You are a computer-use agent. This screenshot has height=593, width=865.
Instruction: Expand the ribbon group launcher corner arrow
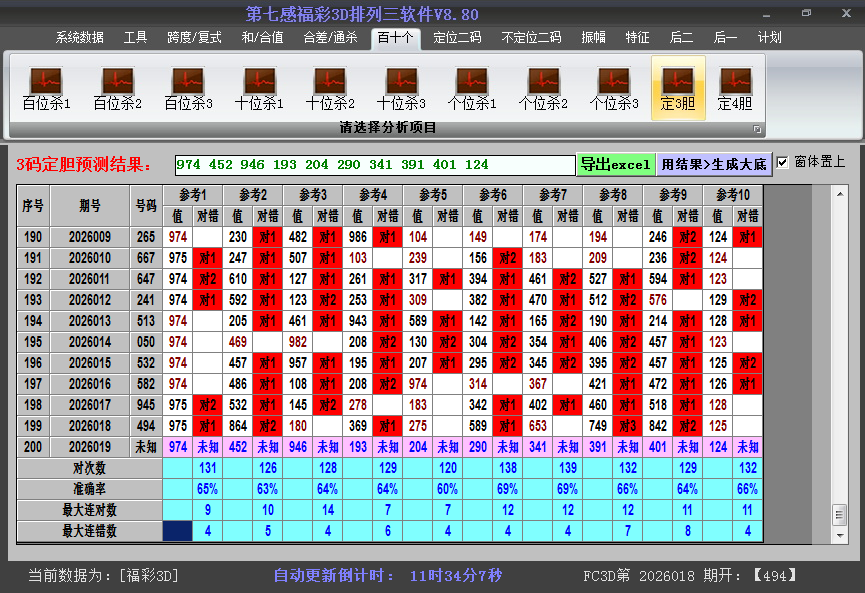click(757, 129)
